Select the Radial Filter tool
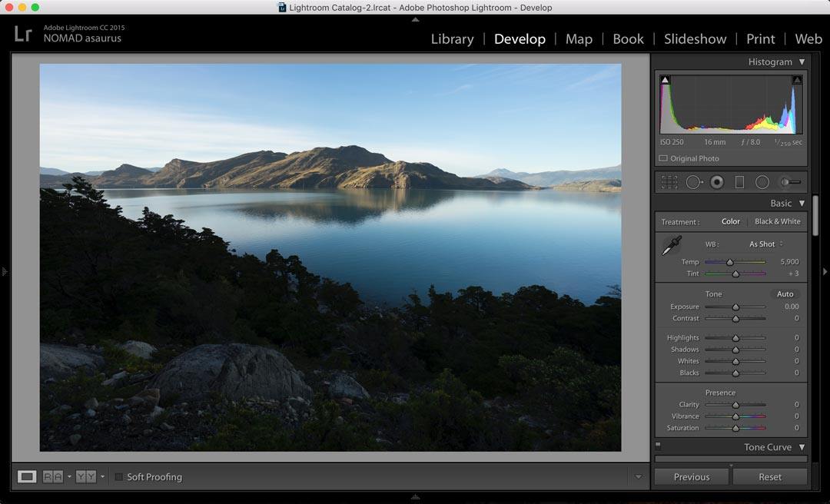 762,182
